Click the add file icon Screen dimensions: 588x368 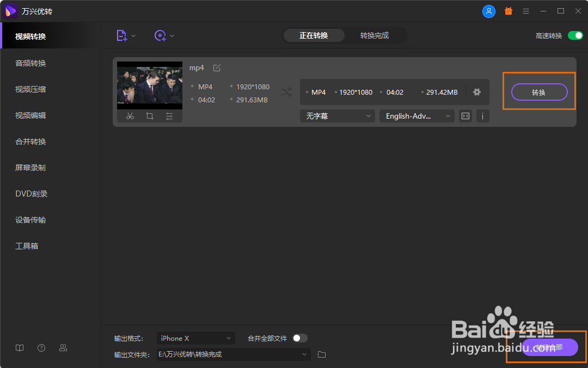pyautogui.click(x=121, y=35)
